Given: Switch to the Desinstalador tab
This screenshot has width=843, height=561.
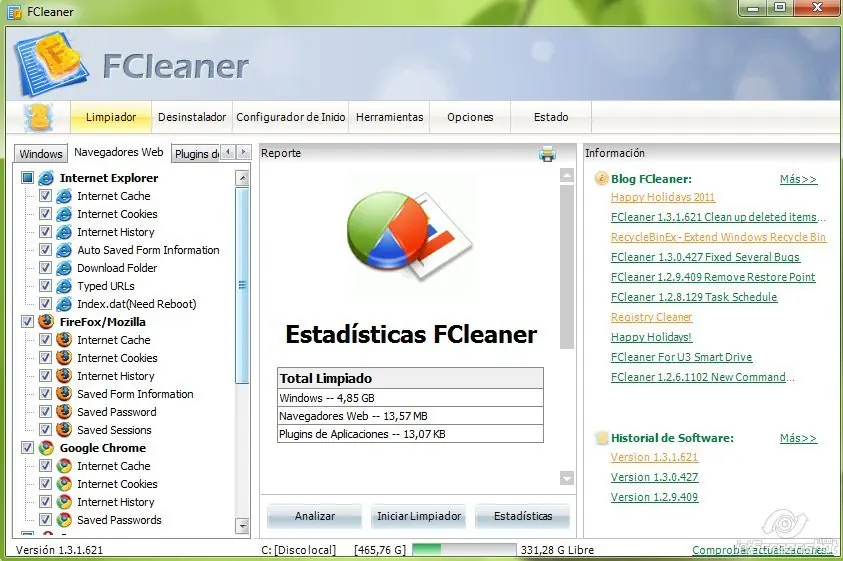Looking at the screenshot, I should coord(192,117).
